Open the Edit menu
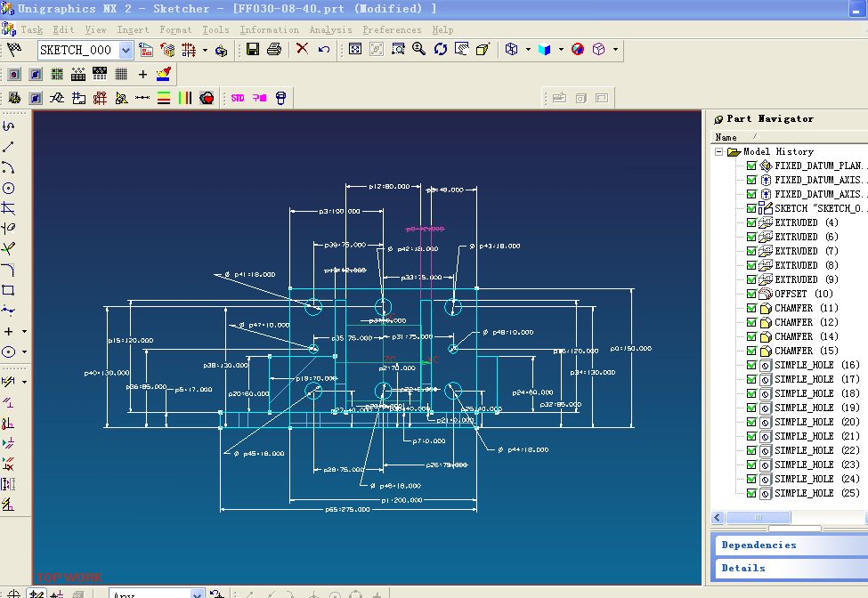The width and height of the screenshot is (868, 598). point(64,30)
